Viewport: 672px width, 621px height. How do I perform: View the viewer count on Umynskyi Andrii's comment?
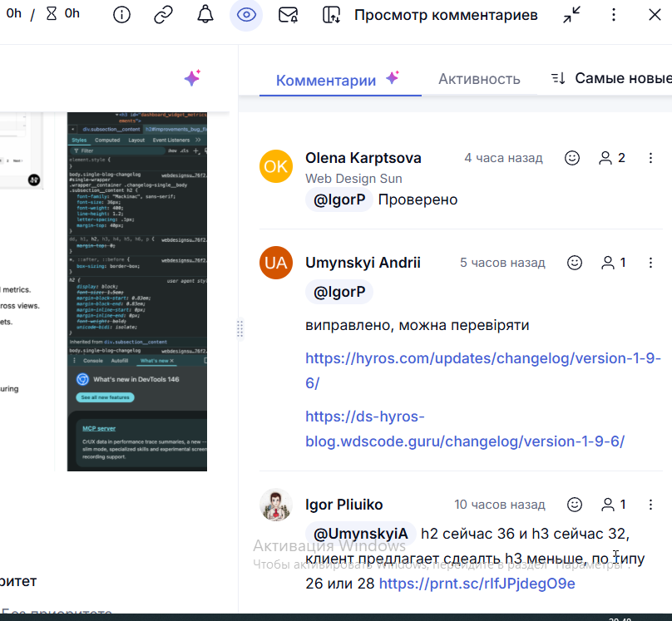[x=614, y=263]
